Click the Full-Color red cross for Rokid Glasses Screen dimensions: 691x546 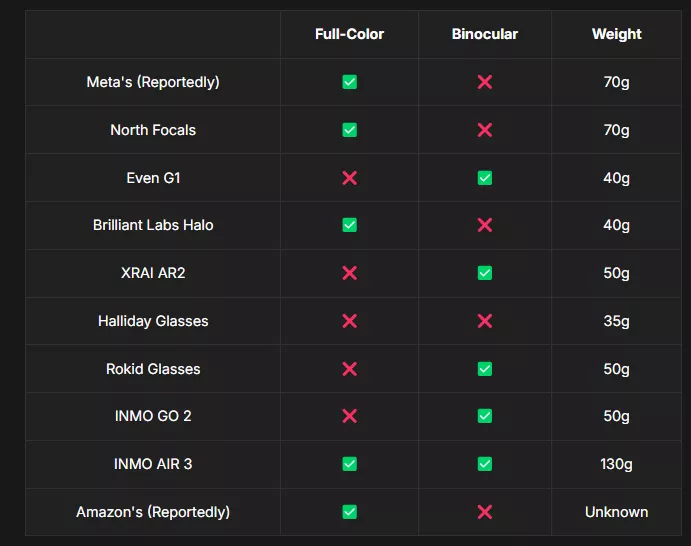[x=349, y=369]
